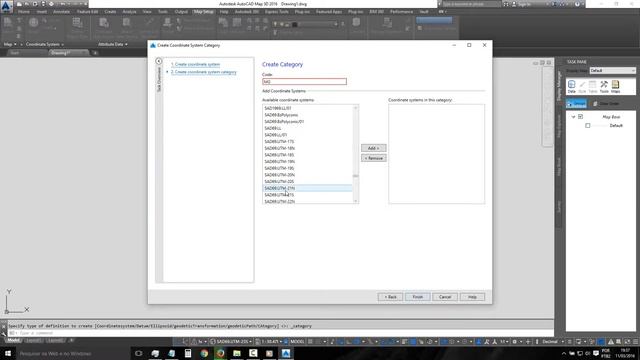Viewport: 640px width, 360px height.
Task: Toggle the Map Base layer checkbox
Action: pos(580,117)
